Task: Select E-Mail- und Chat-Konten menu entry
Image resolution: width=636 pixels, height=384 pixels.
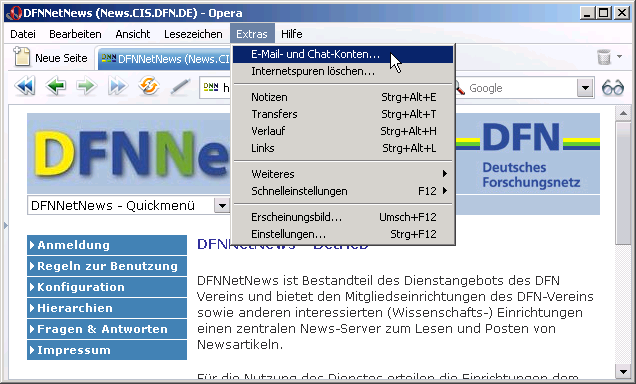Action: [x=343, y=54]
